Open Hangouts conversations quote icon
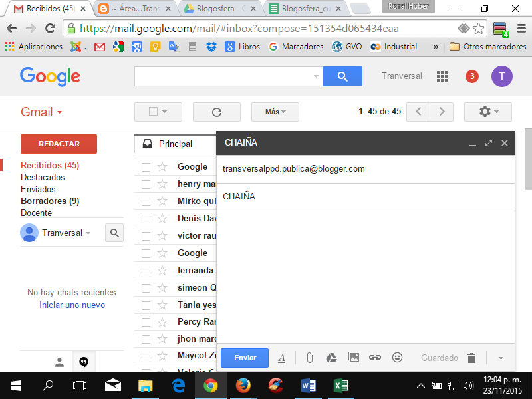Screen dimensions: 532x399 [x=84, y=362]
